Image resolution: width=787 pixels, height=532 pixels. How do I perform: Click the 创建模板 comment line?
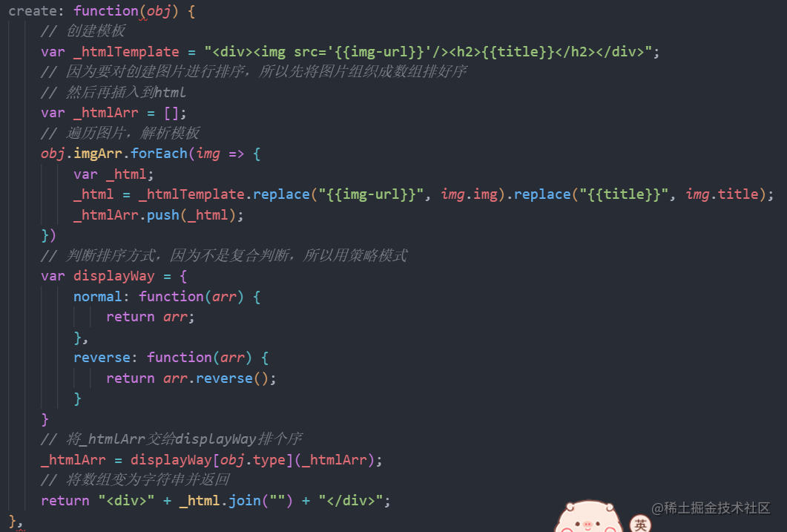tap(83, 31)
